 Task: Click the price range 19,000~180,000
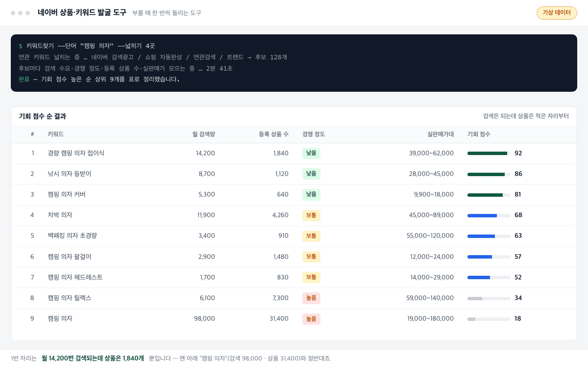431,318
